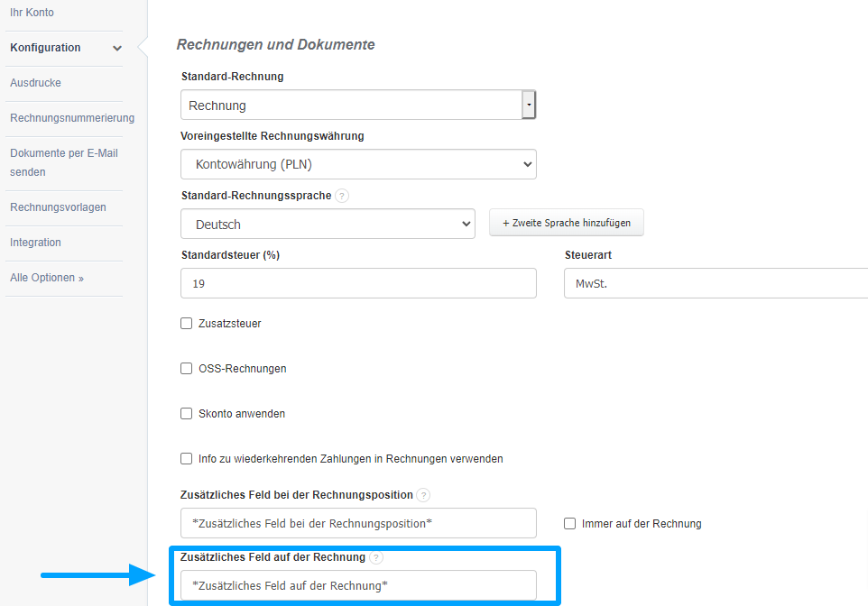The width and height of the screenshot is (868, 606).
Task: Open Rechnungsnummerierung settings
Action: pyautogui.click(x=72, y=118)
